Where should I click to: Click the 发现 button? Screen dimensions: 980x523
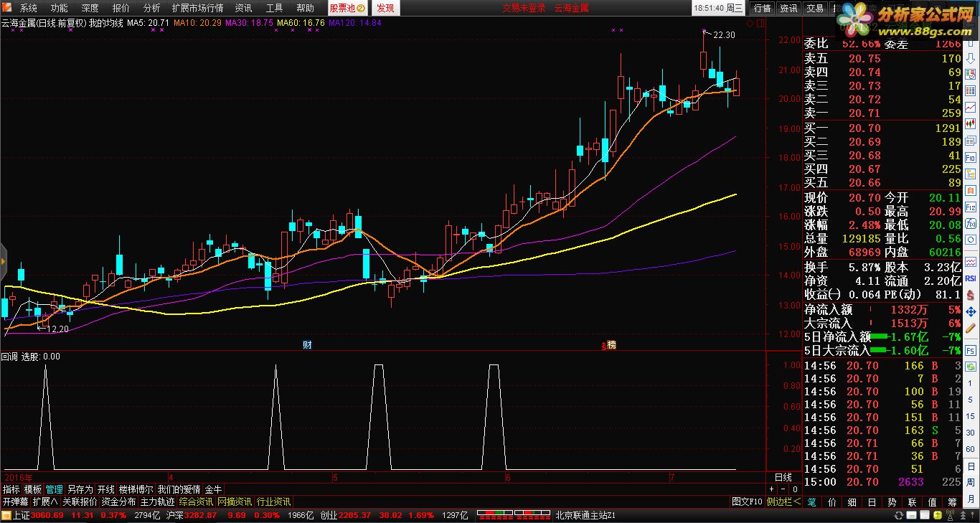click(385, 8)
